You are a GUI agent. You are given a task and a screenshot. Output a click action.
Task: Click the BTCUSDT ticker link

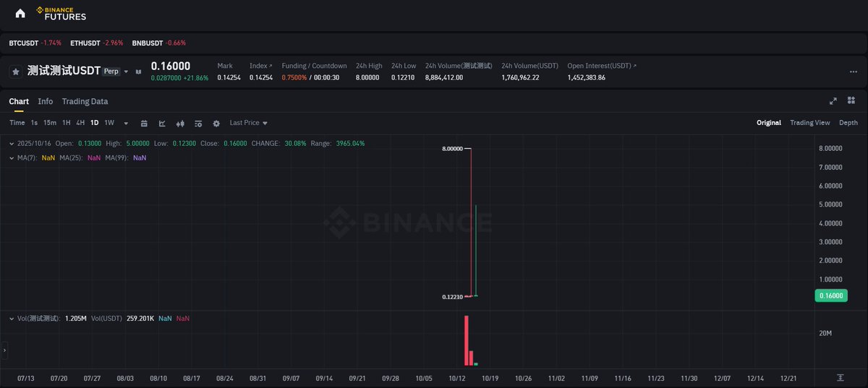click(x=23, y=43)
